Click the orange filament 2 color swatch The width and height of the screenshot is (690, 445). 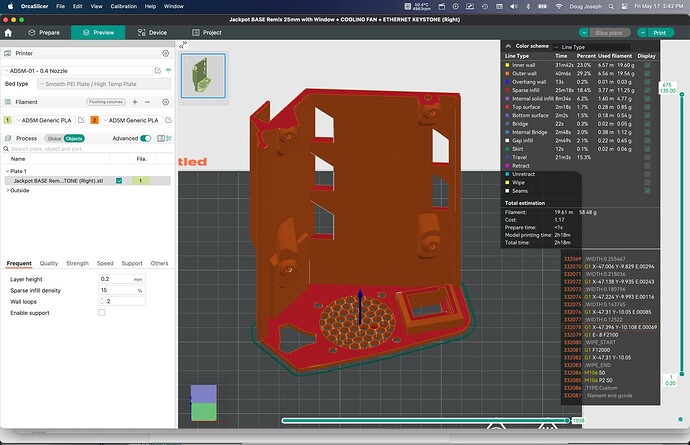click(95, 120)
